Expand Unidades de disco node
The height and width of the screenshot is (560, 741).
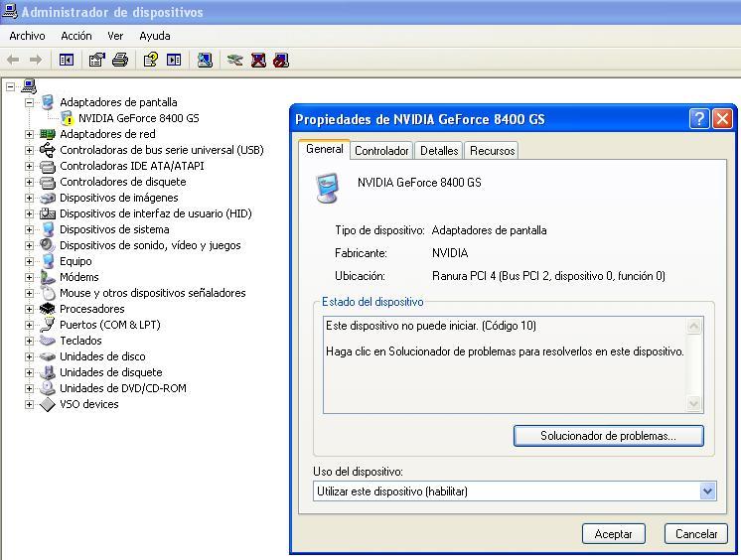[x=29, y=356]
